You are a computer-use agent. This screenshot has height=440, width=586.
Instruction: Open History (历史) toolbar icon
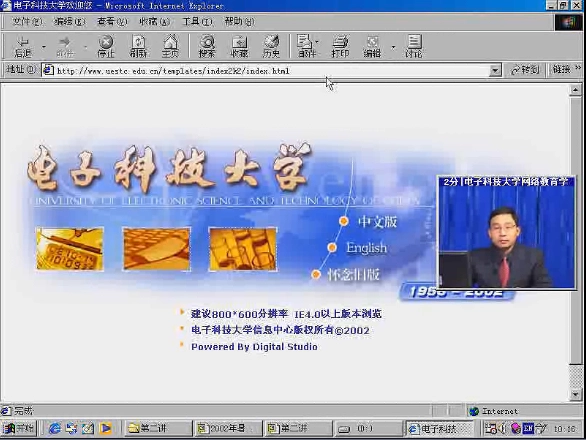271,46
